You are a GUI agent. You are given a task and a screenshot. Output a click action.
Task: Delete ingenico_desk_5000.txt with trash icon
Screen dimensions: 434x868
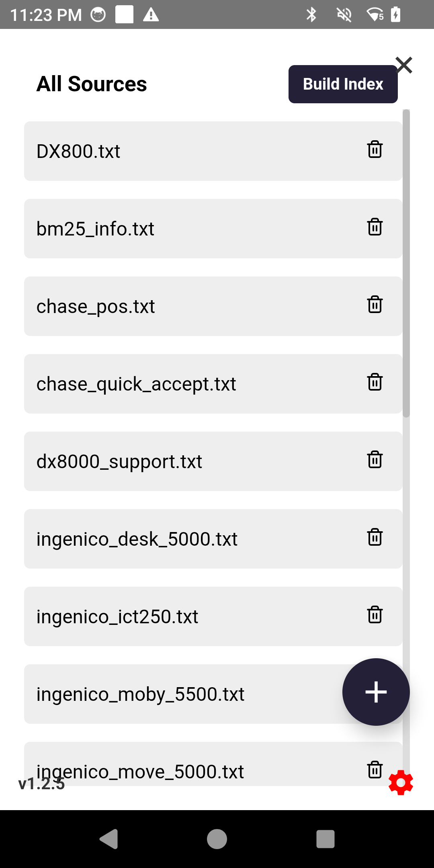click(375, 538)
